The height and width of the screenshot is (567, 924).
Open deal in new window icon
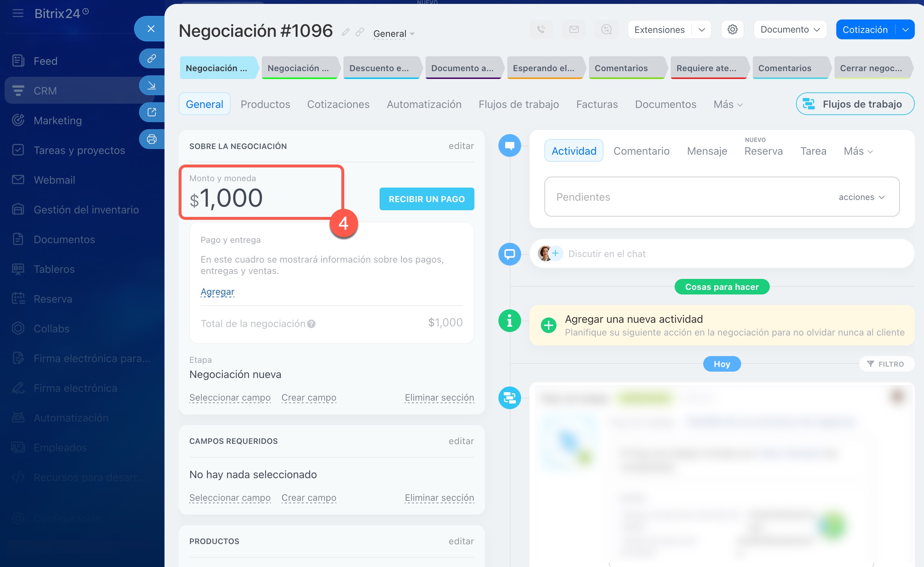coord(151,112)
